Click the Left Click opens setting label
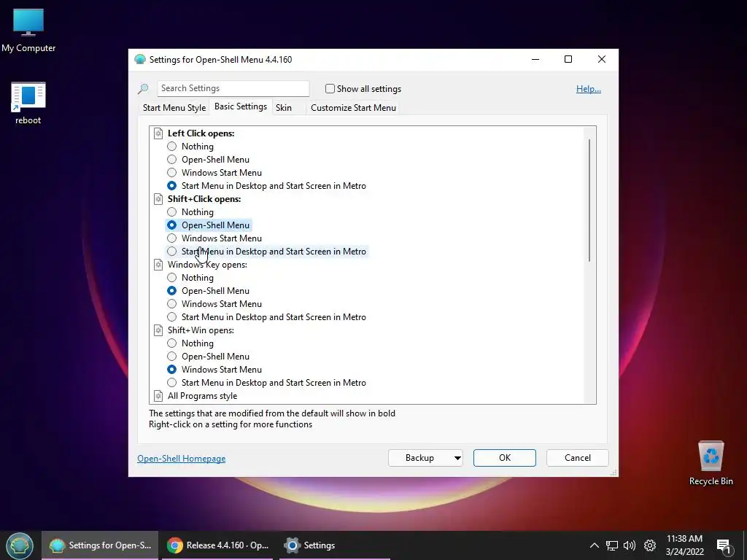The height and width of the screenshot is (560, 747). pos(201,133)
